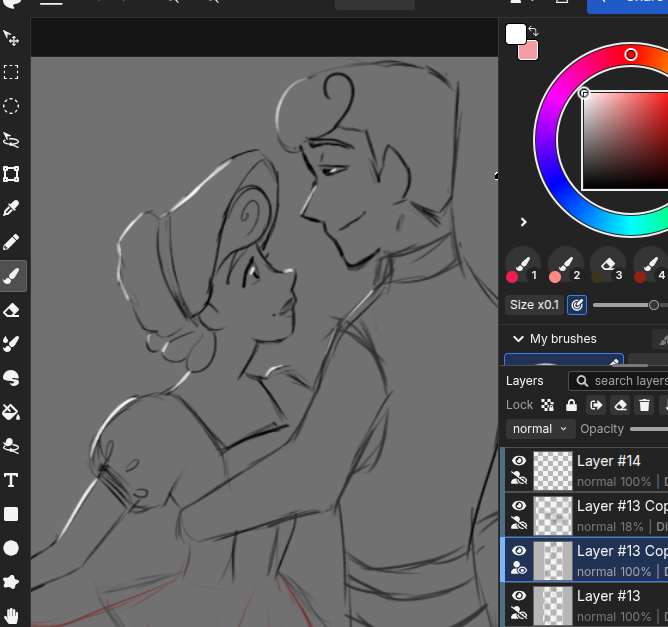This screenshot has height=627, width=668.
Task: Choose brush preset slot 2
Action: (x=565, y=265)
